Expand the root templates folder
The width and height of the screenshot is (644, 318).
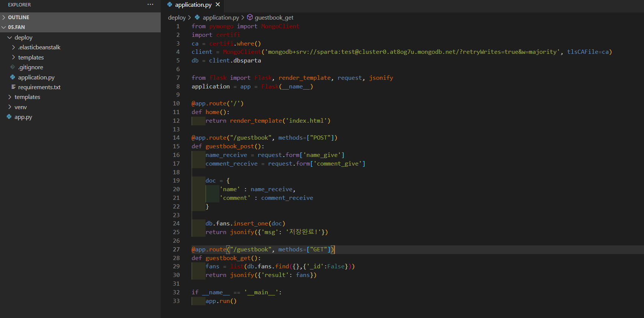27,97
